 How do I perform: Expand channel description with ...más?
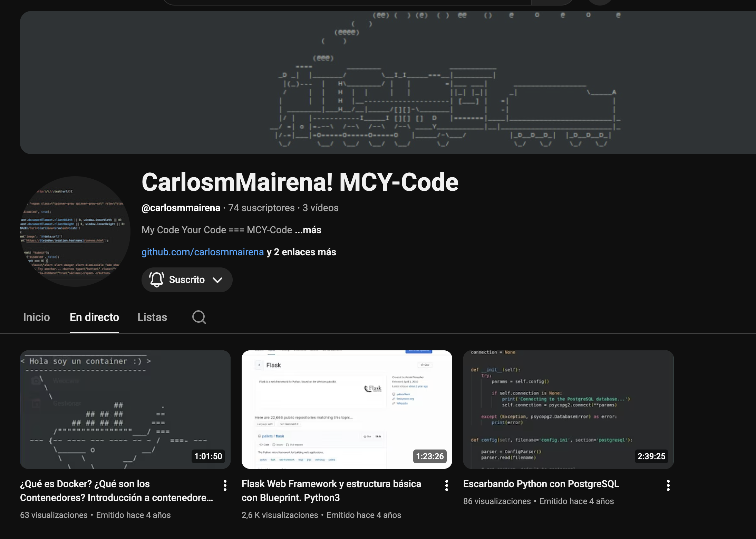click(x=308, y=230)
